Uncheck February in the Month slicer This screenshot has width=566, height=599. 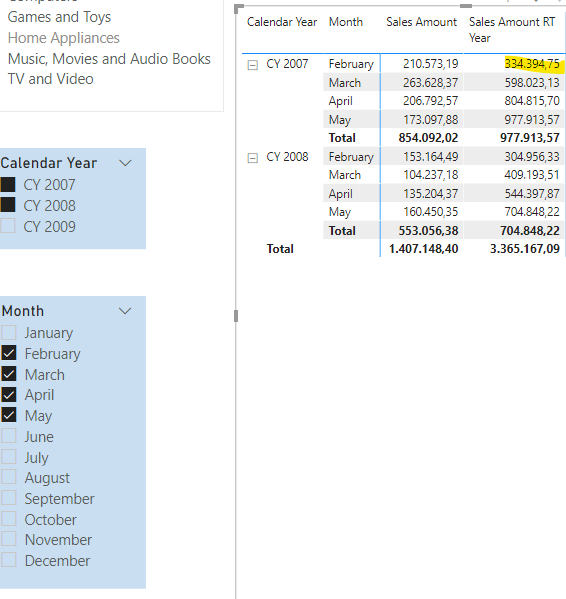point(9,353)
